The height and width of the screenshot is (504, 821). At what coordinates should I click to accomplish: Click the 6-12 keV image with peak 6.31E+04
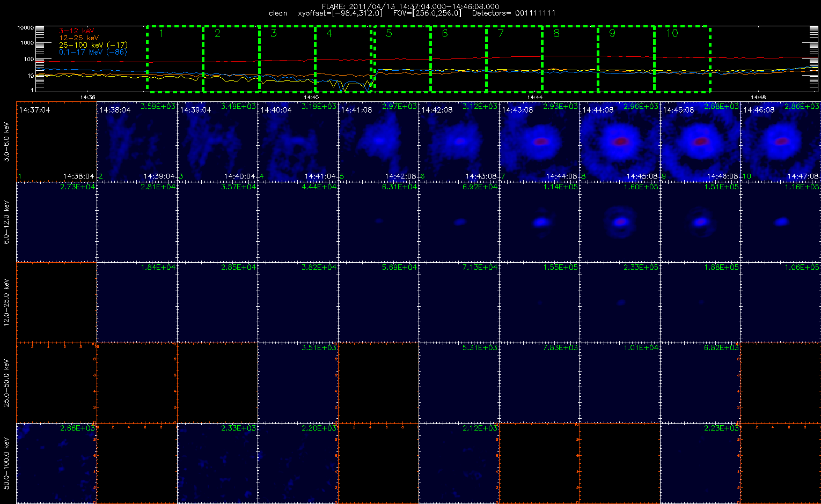[x=378, y=221]
